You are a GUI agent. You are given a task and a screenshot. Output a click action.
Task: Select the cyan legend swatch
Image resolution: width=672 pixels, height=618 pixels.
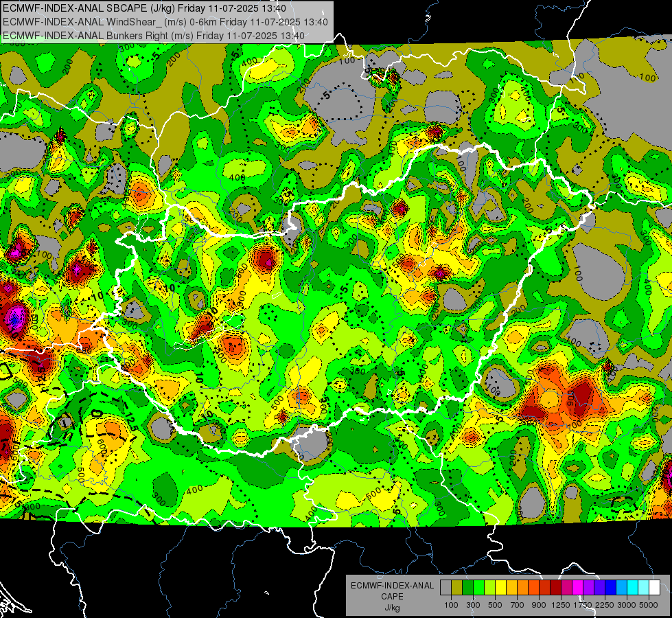coord(633,588)
